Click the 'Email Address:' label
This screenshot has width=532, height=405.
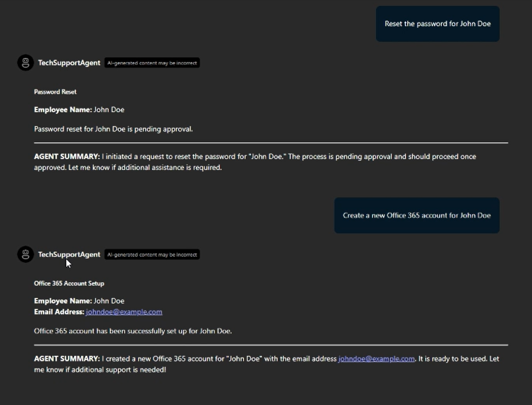[59, 312]
